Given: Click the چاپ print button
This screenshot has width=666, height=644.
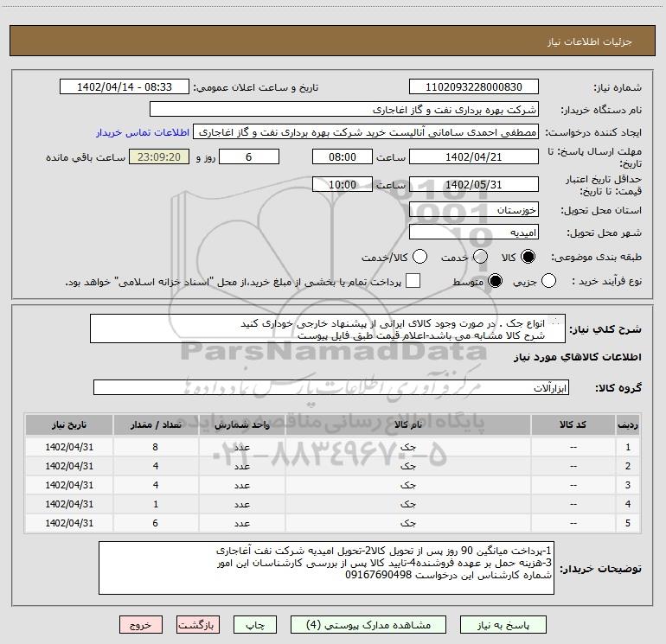Looking at the screenshot, I should [x=255, y=625].
